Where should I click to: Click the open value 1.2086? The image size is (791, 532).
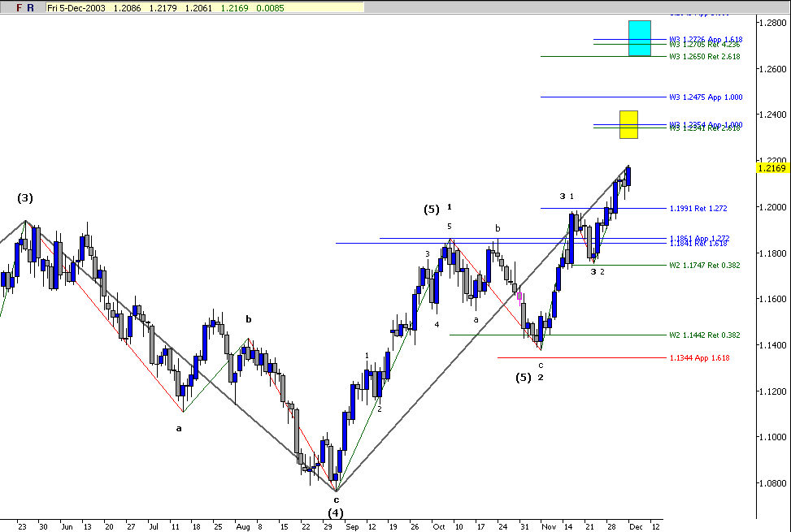tap(127, 7)
